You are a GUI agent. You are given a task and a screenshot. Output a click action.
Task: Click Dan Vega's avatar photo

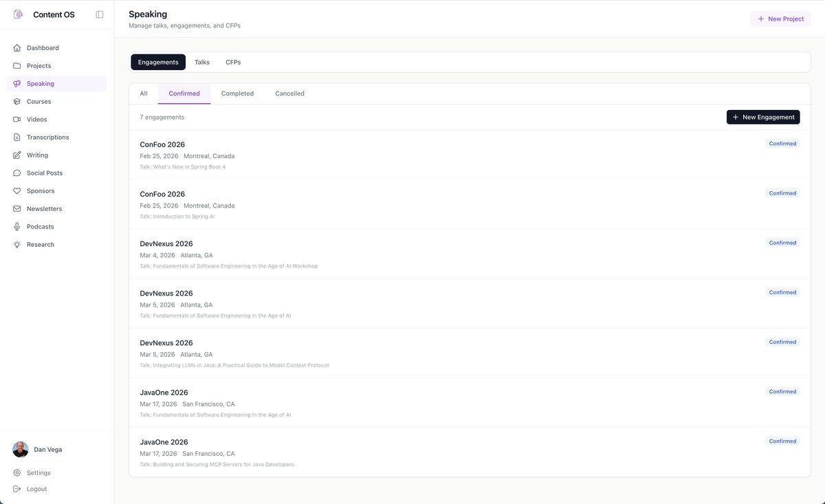coord(21,450)
